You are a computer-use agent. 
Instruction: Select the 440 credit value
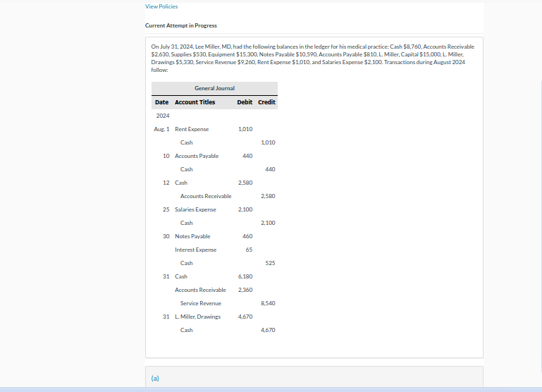point(271,169)
